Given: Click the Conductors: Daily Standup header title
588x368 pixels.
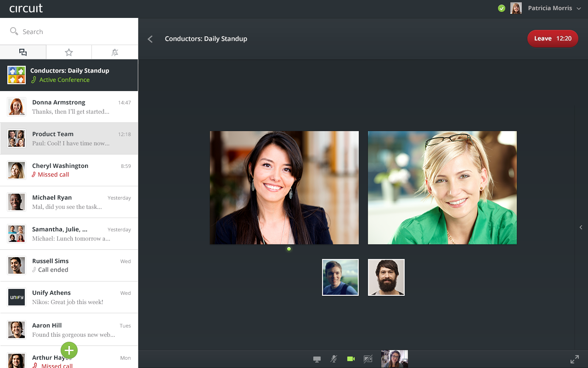Looking at the screenshot, I should pyautogui.click(x=206, y=39).
